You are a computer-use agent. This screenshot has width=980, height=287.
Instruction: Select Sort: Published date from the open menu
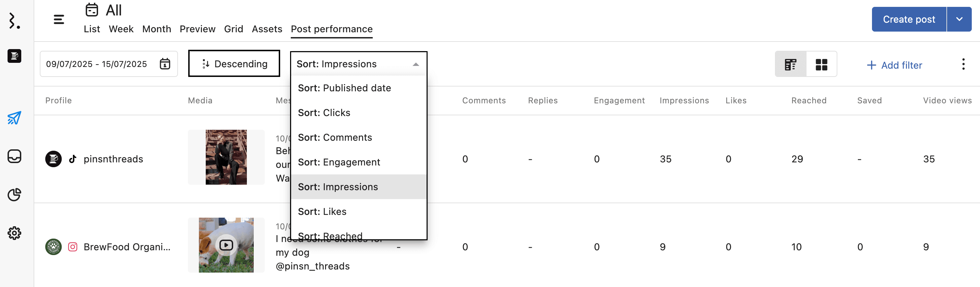tap(344, 88)
